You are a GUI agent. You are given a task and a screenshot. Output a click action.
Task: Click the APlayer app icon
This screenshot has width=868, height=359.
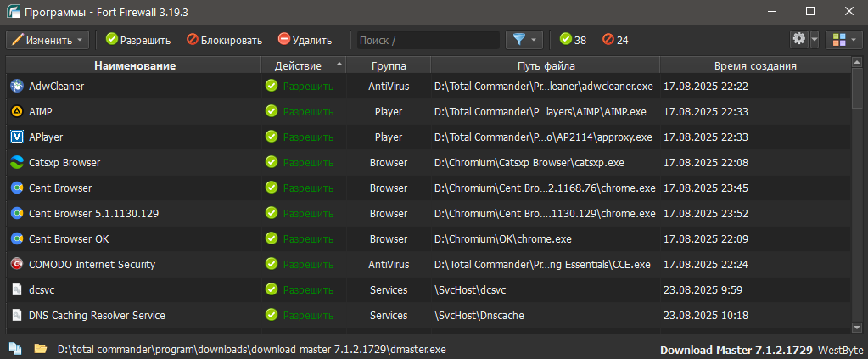coord(17,137)
